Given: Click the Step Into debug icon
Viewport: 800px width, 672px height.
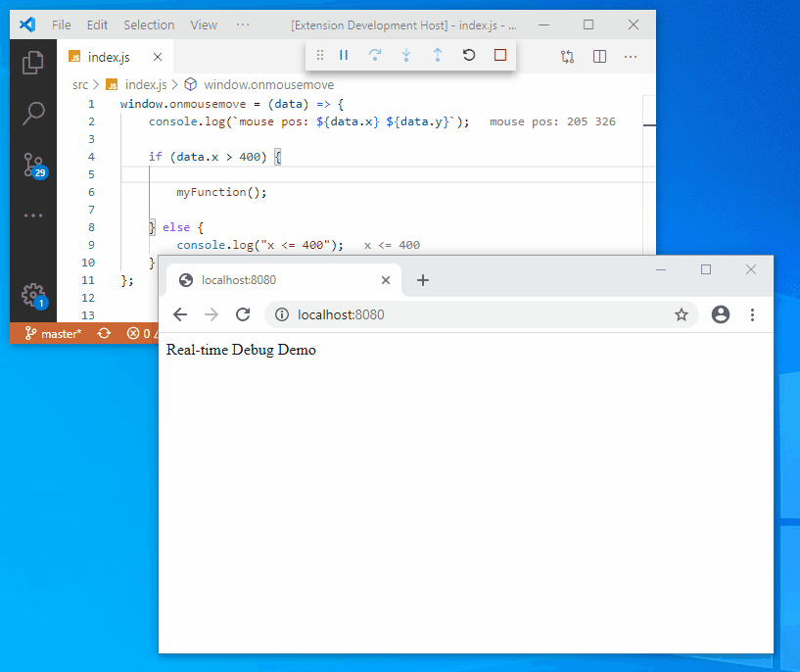Looking at the screenshot, I should pos(406,55).
